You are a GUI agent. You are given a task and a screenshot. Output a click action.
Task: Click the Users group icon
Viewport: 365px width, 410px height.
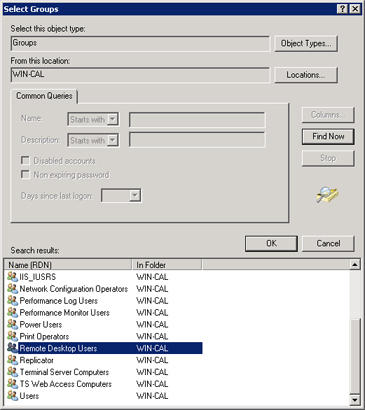12,396
